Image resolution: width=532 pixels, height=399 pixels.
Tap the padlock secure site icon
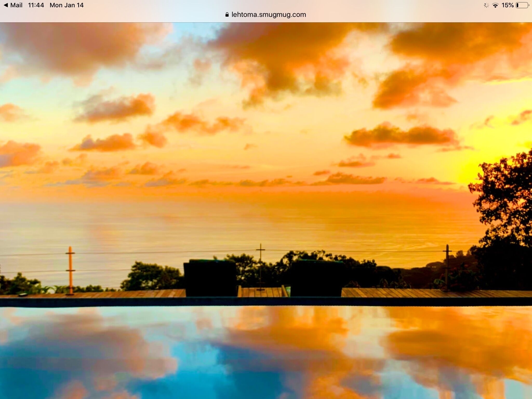pyautogui.click(x=227, y=15)
